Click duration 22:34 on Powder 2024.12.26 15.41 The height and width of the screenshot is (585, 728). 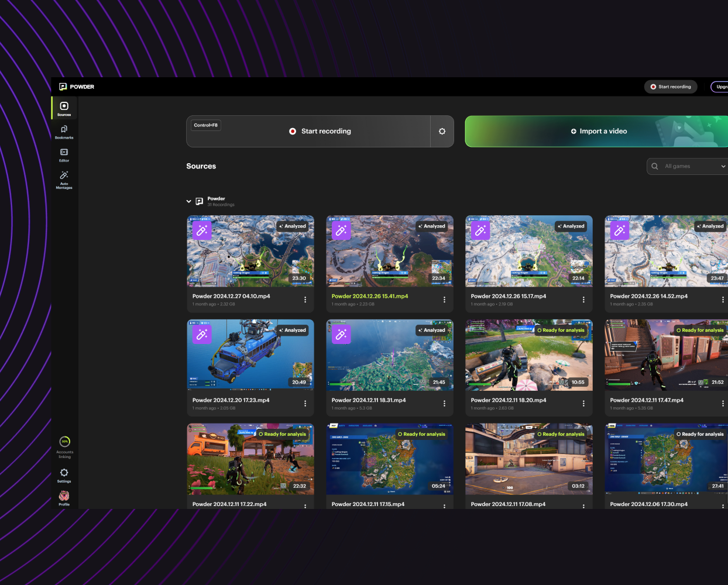[438, 278]
